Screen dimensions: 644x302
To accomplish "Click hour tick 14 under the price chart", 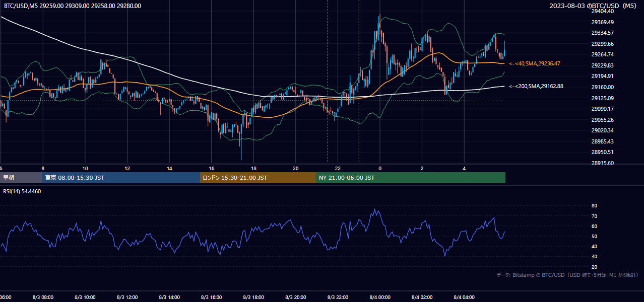I will 169,168.
